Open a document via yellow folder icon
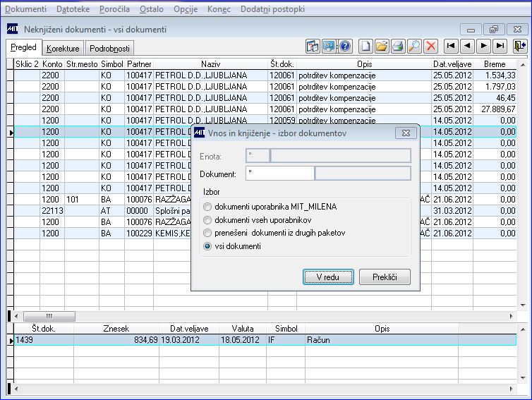The height and width of the screenshot is (400, 532). coord(382,46)
